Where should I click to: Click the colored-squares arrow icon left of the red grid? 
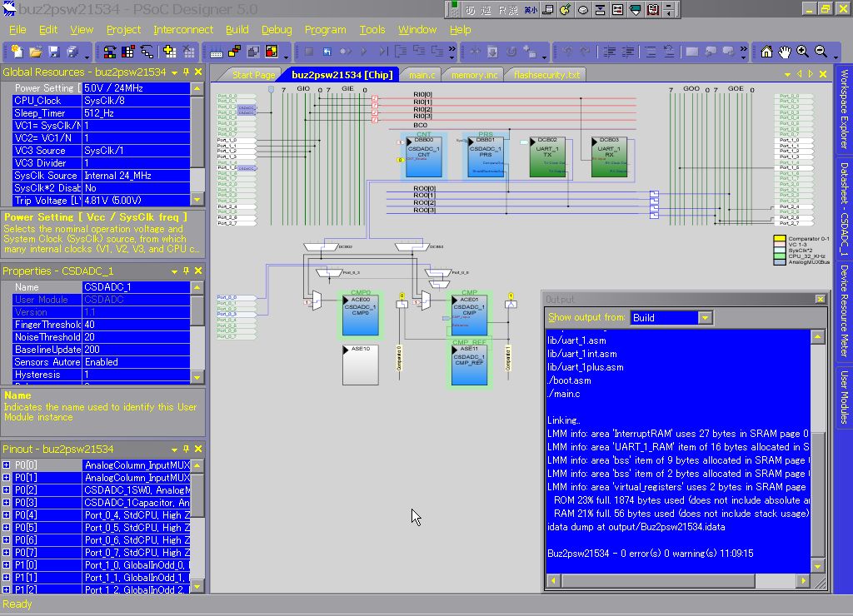pos(110,52)
